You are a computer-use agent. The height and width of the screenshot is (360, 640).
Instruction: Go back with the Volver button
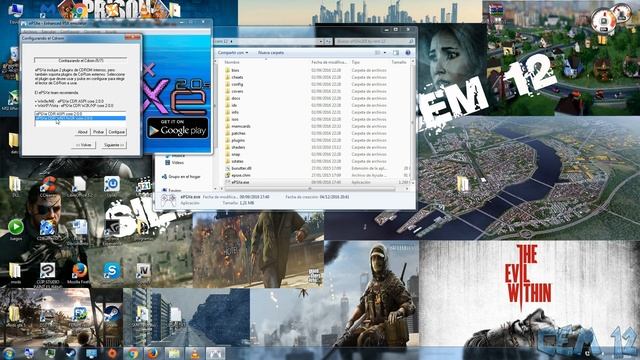(84, 145)
